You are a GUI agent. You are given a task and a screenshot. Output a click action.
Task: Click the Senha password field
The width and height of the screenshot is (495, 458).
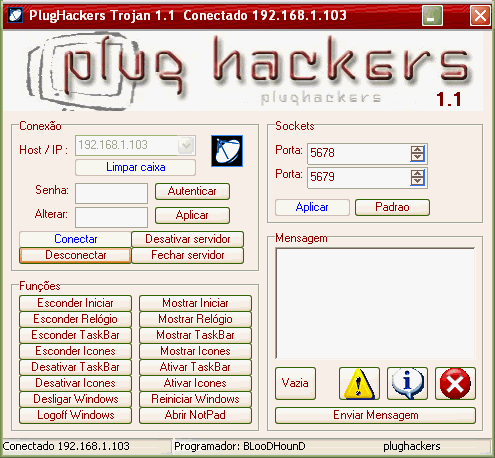[111, 193]
